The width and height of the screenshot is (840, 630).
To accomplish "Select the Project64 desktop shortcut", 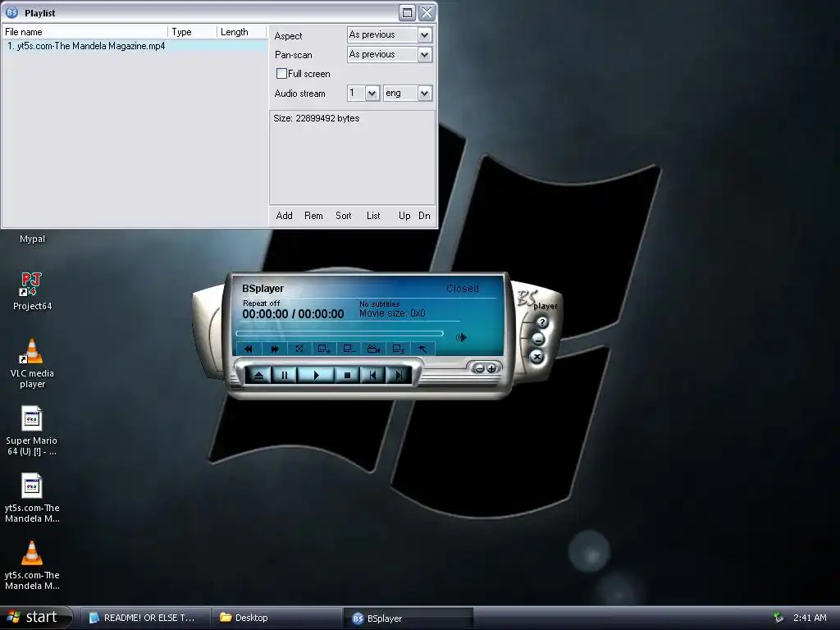I will coord(32,291).
